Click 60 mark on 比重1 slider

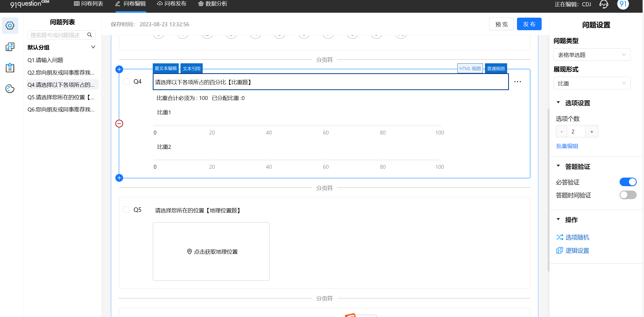pos(326,126)
